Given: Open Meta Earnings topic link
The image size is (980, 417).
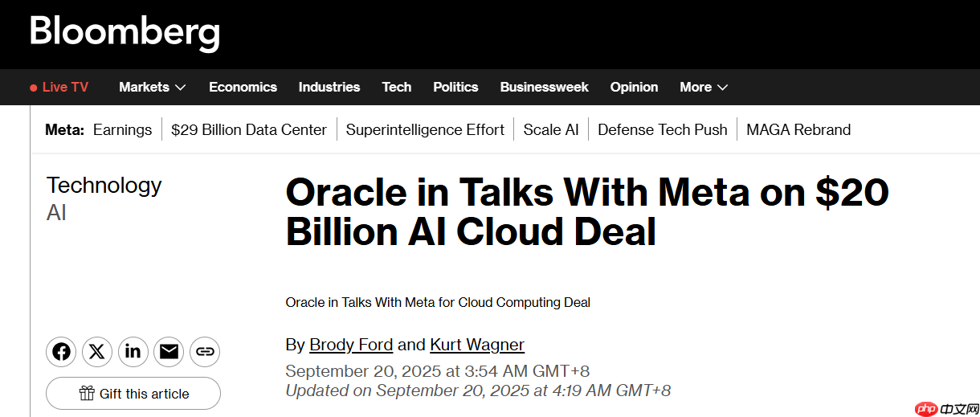Looking at the screenshot, I should [122, 129].
